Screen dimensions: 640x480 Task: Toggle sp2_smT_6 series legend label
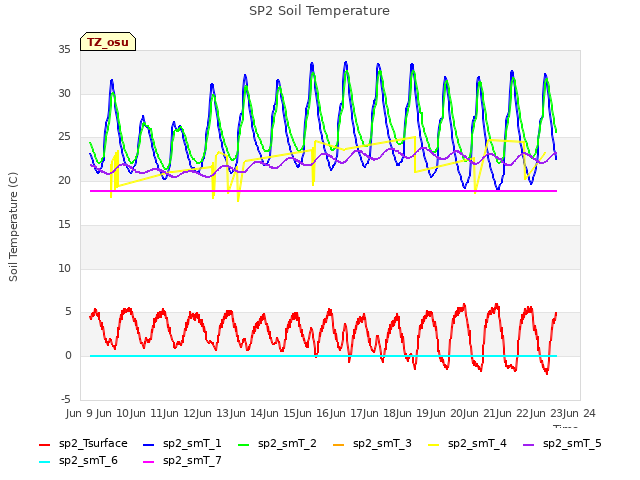pos(88,461)
